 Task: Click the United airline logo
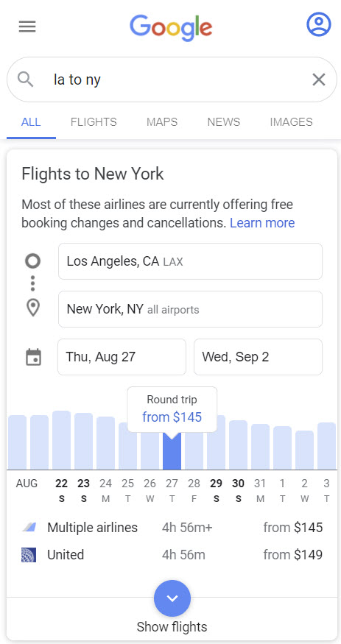click(29, 555)
